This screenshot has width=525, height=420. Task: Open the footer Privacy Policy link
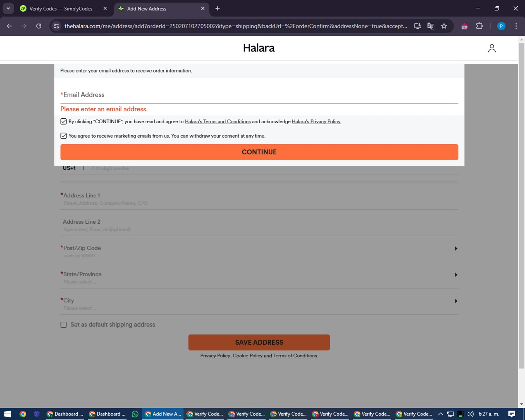click(215, 356)
